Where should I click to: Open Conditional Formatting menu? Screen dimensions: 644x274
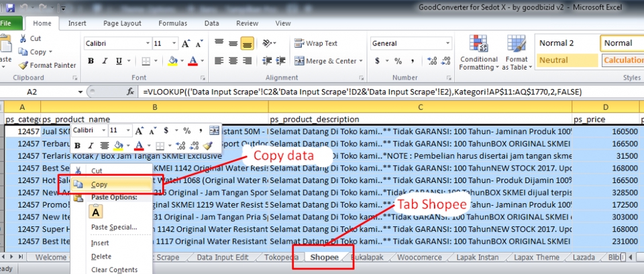tap(478, 52)
